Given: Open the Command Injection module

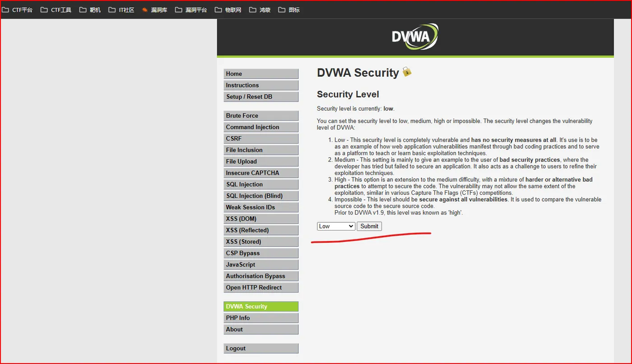Looking at the screenshot, I should 261,127.
